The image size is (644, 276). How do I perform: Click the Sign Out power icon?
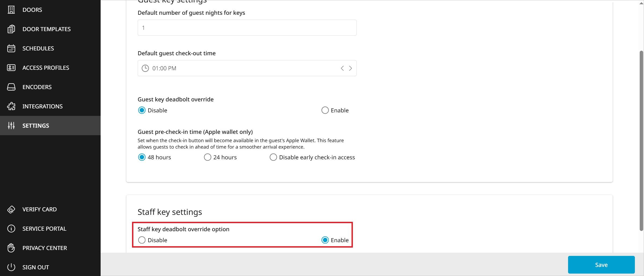coord(11,267)
